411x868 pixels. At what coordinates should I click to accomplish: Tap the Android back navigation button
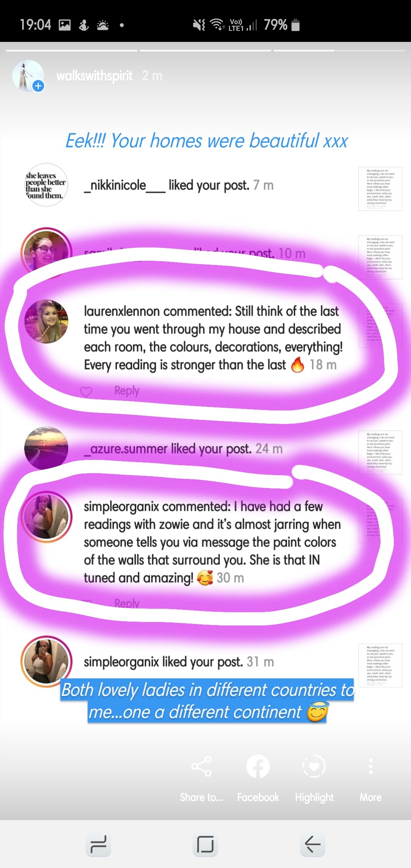[x=312, y=844]
